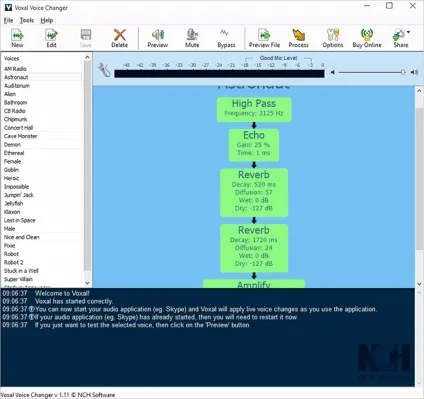Select the Demon voice
Viewport: 424px width, 399px height.
(x=41, y=144)
